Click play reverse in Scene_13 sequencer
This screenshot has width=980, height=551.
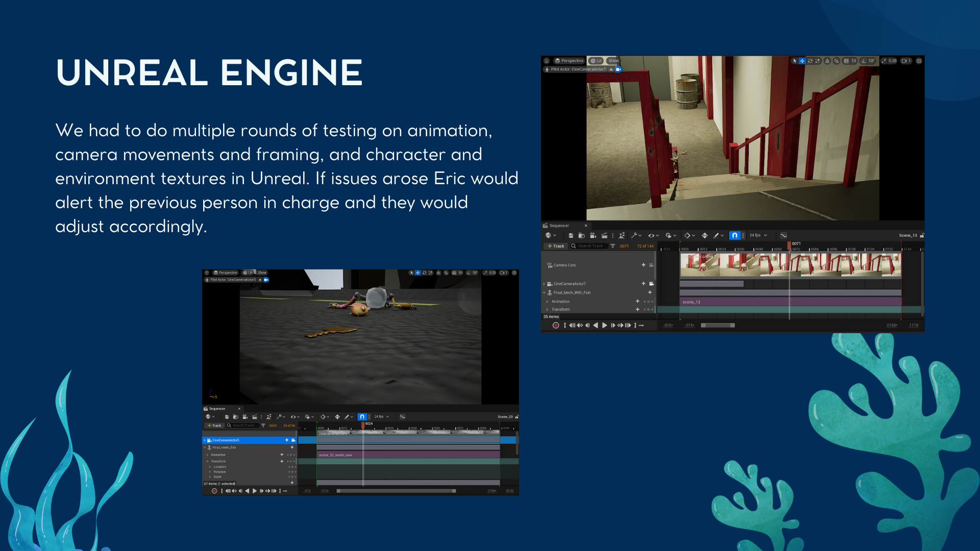point(595,325)
